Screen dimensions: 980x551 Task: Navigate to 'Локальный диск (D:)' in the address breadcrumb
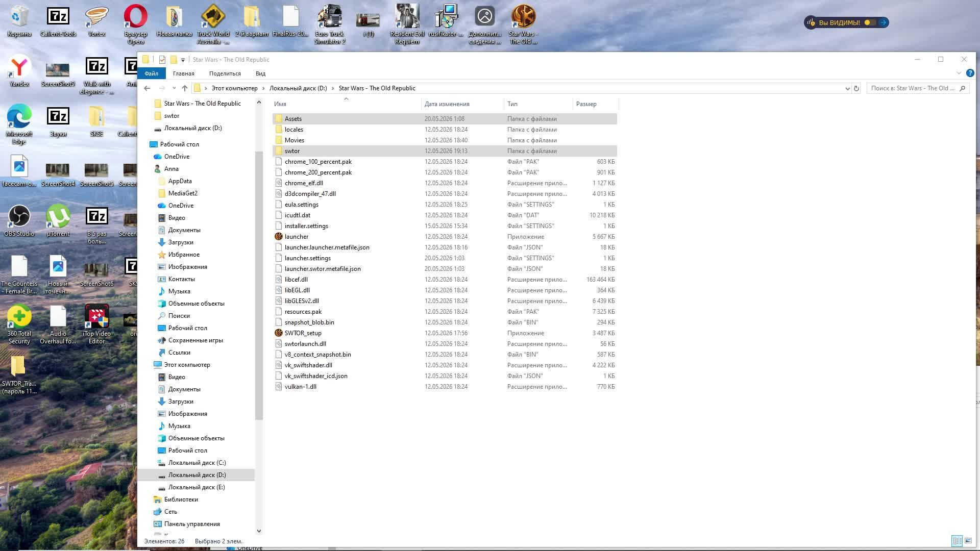pyautogui.click(x=298, y=88)
